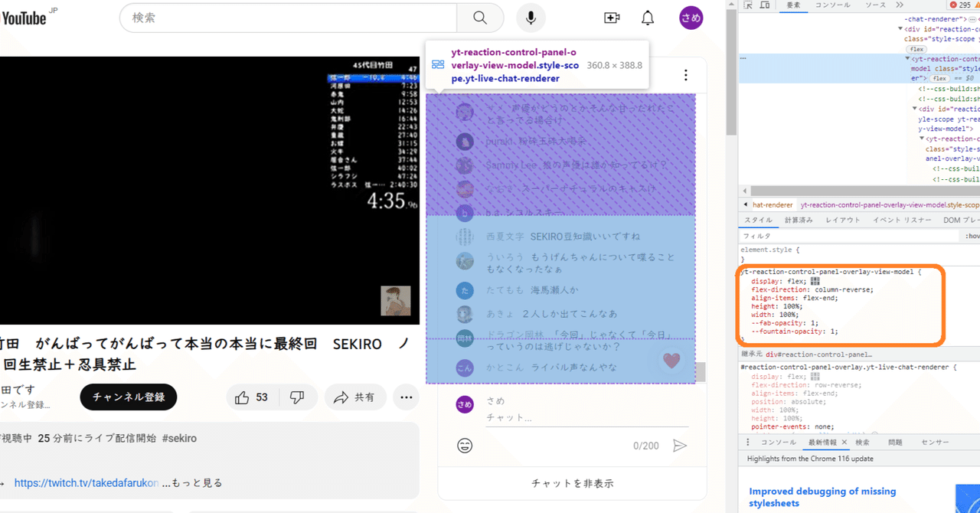Click the chat send arrow icon
The width and height of the screenshot is (980, 513).
(x=680, y=445)
